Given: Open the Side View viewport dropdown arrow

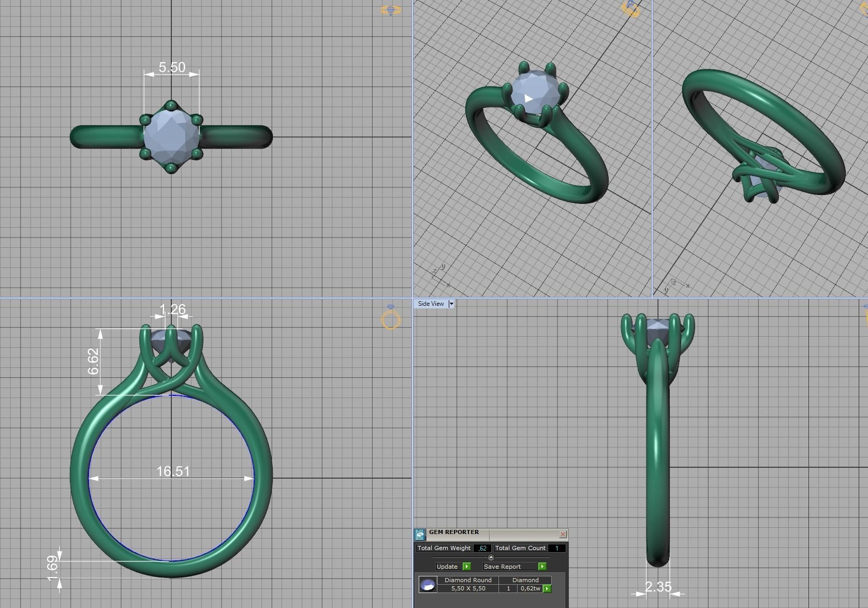Looking at the screenshot, I should [x=451, y=304].
